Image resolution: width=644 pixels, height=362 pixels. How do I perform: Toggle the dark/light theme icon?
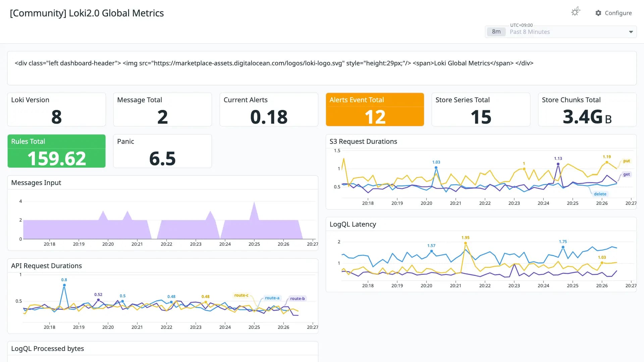click(576, 12)
